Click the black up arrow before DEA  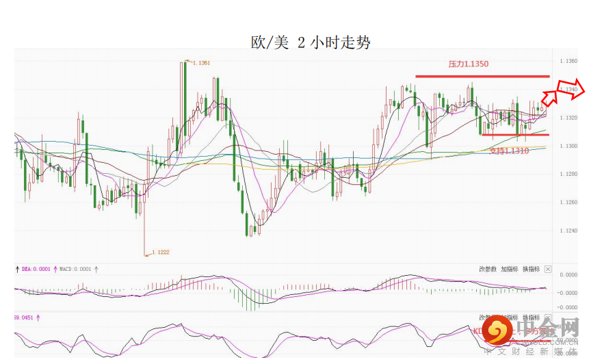click(x=17, y=269)
